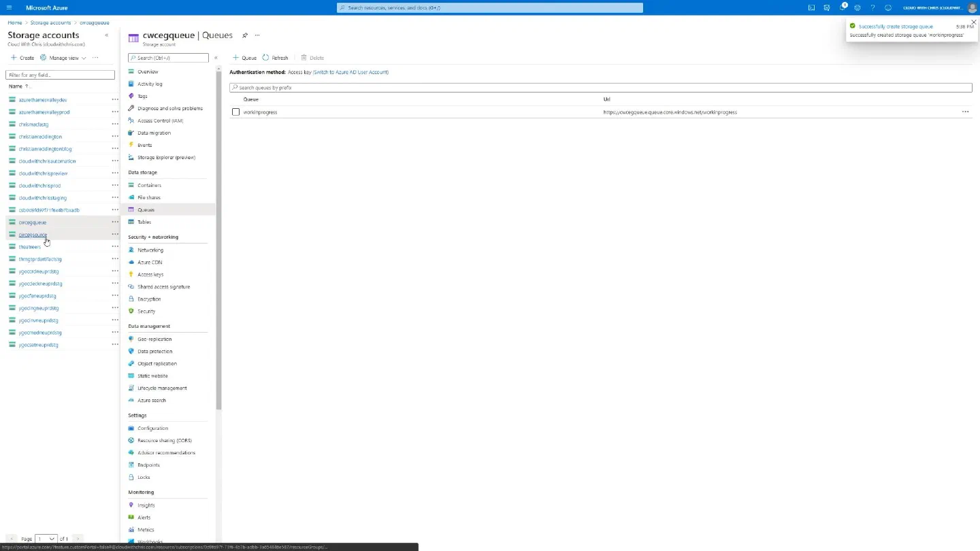Viewport: 980px width, 551px height.
Task: Collapse the Storage accounts list pane
Action: [106, 35]
